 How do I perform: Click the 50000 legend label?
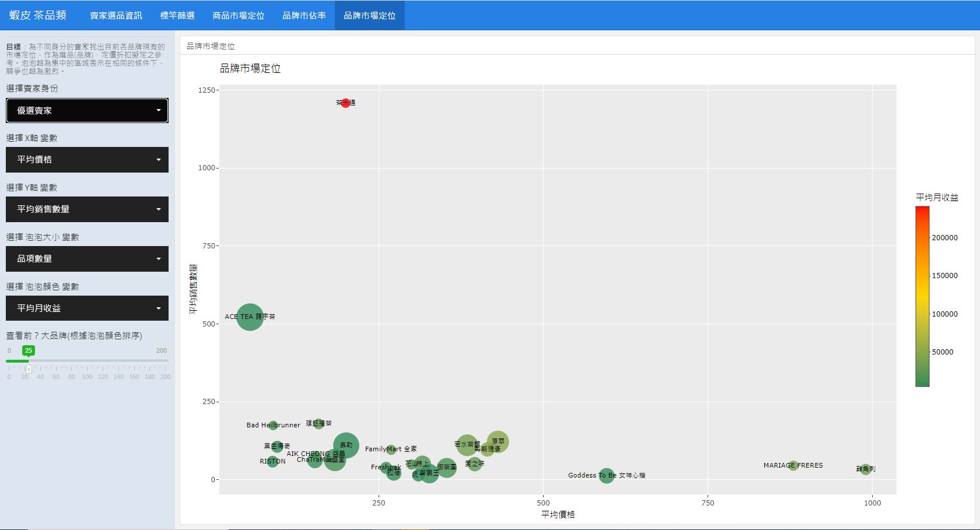pyautogui.click(x=943, y=352)
